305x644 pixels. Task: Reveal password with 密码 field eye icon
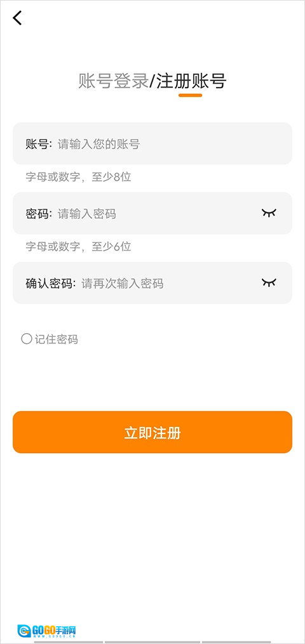(269, 213)
